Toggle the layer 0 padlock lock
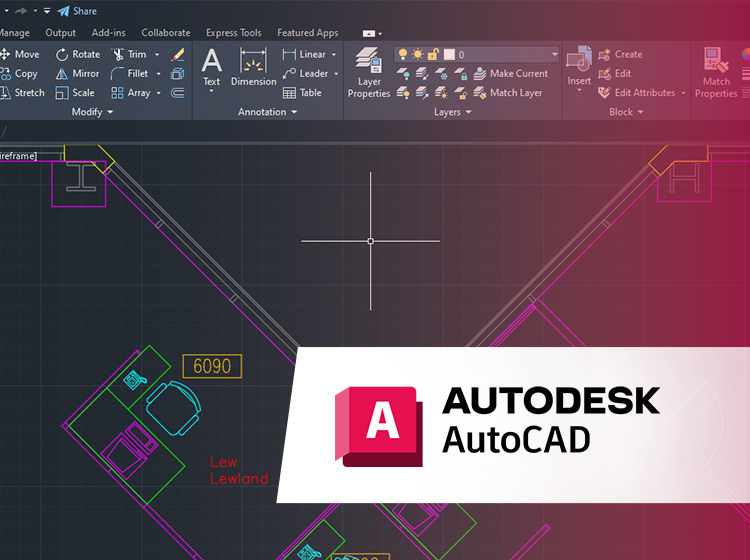 click(x=433, y=55)
